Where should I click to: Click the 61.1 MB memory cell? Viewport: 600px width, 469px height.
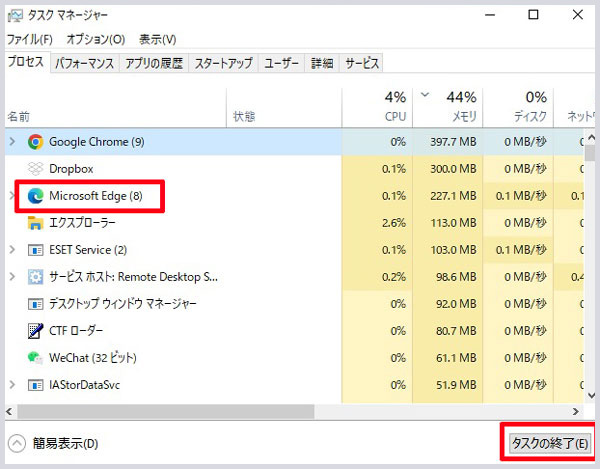click(x=448, y=358)
